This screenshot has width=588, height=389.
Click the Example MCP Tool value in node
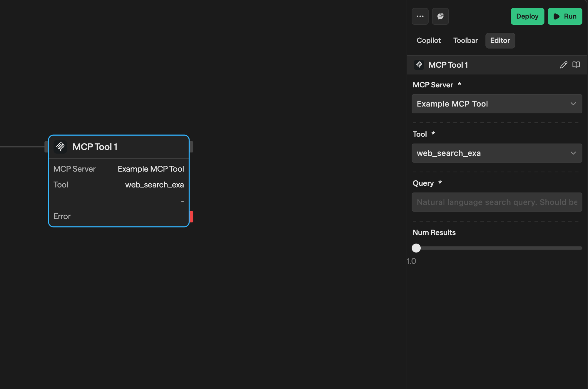pyautogui.click(x=151, y=169)
